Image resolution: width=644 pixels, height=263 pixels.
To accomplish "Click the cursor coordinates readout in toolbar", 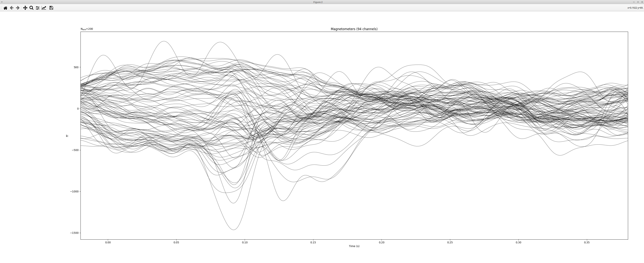I will pyautogui.click(x=635, y=8).
